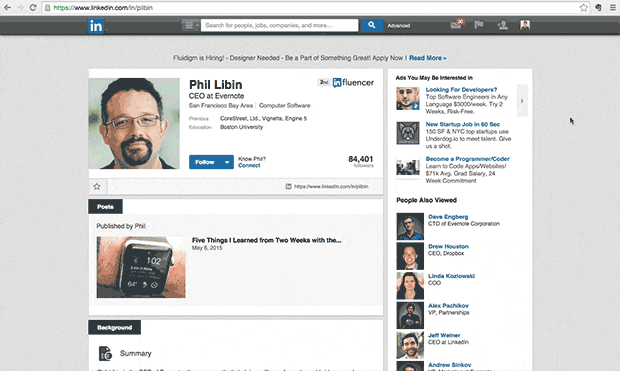Open the add connections icon
The image size is (620, 371).
click(x=503, y=25)
